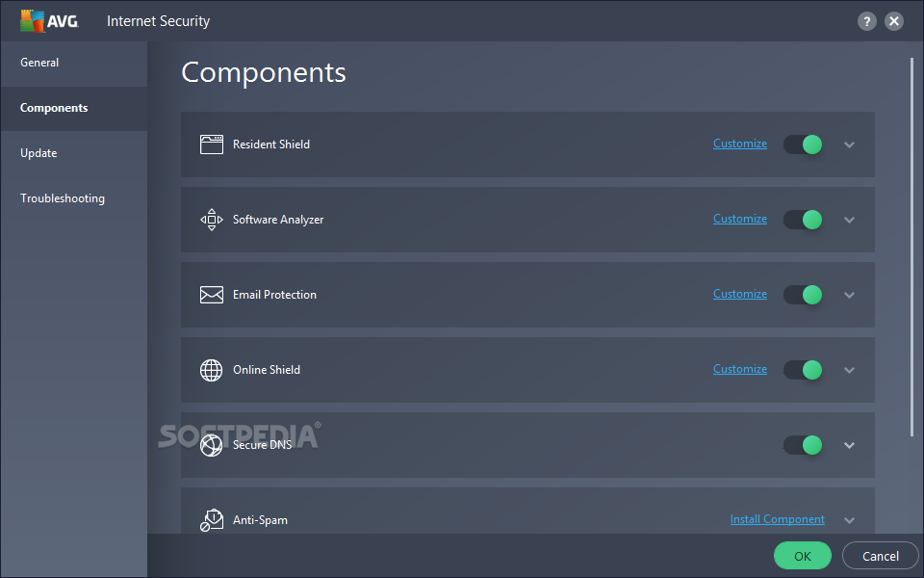Expand Resident Shield details chevron
The image size is (924, 578).
pos(849,144)
